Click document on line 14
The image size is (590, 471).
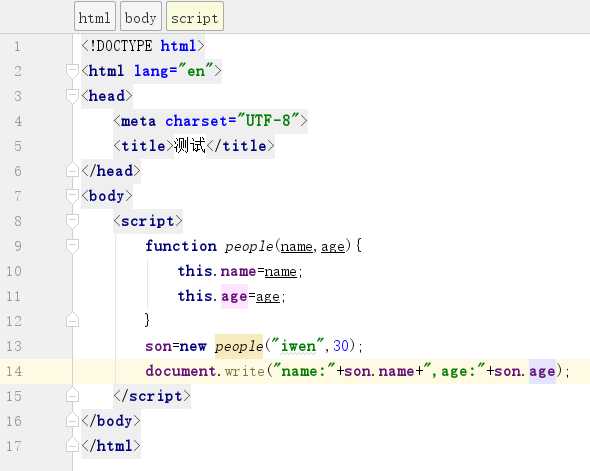click(180, 371)
